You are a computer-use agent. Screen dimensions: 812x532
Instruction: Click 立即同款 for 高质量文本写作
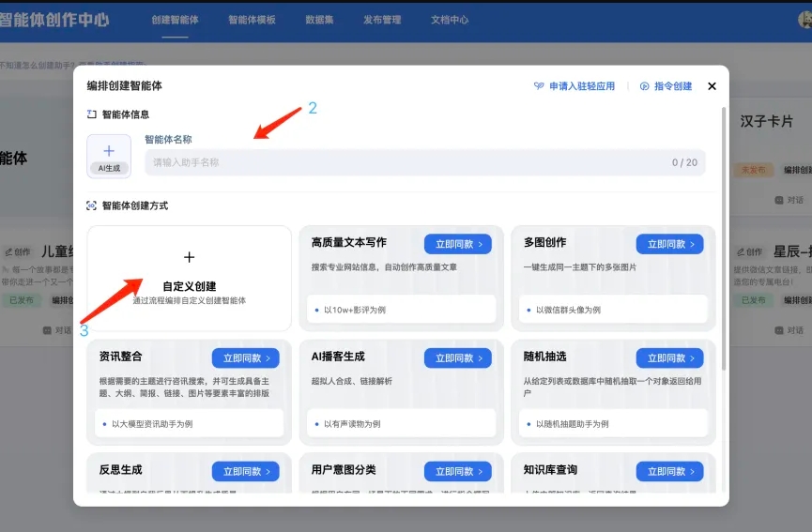(457, 244)
